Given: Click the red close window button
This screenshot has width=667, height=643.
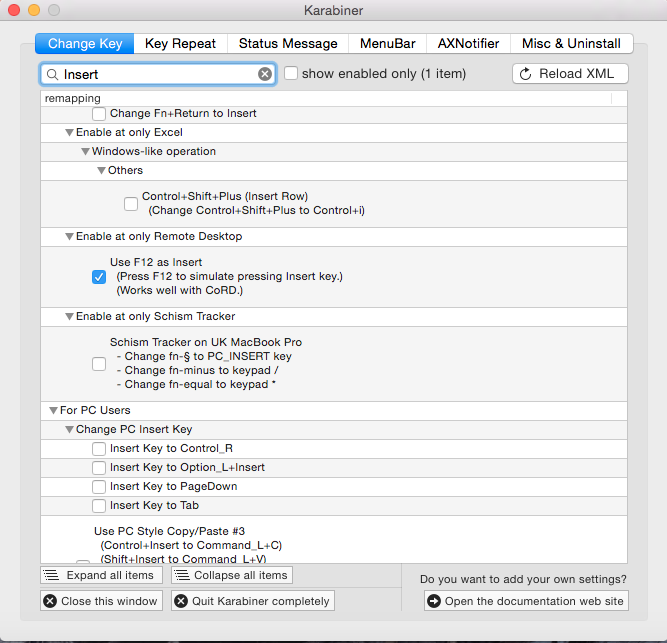Looking at the screenshot, I should (14, 10).
